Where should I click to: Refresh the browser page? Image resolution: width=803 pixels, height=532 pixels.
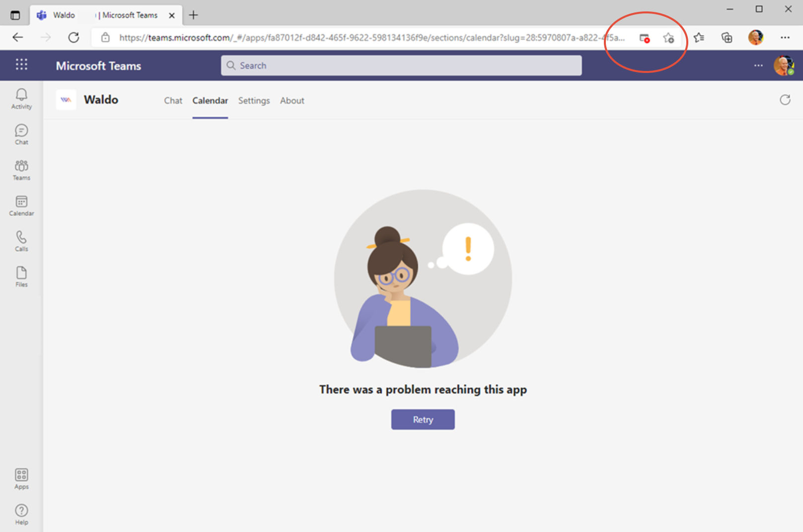73,37
